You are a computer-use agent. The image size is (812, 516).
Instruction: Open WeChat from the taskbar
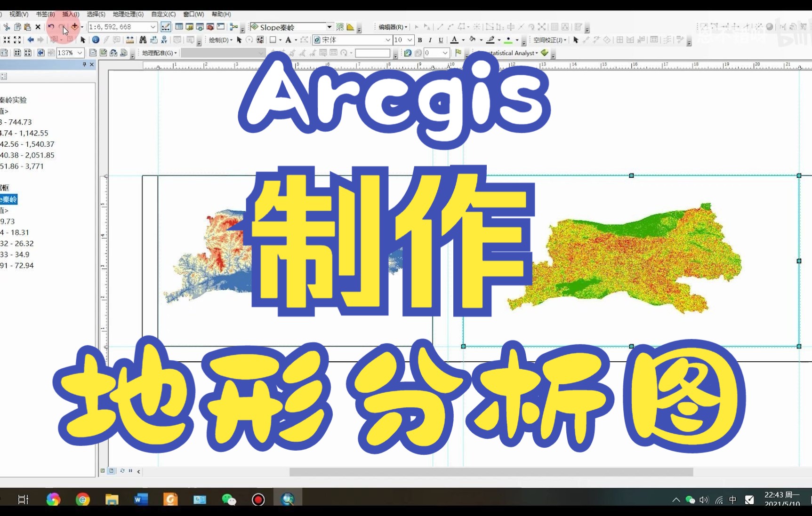[229, 499]
